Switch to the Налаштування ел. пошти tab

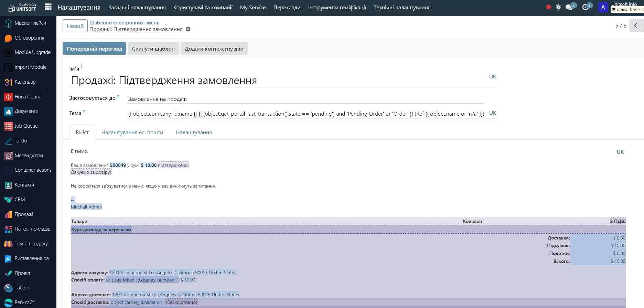132,132
